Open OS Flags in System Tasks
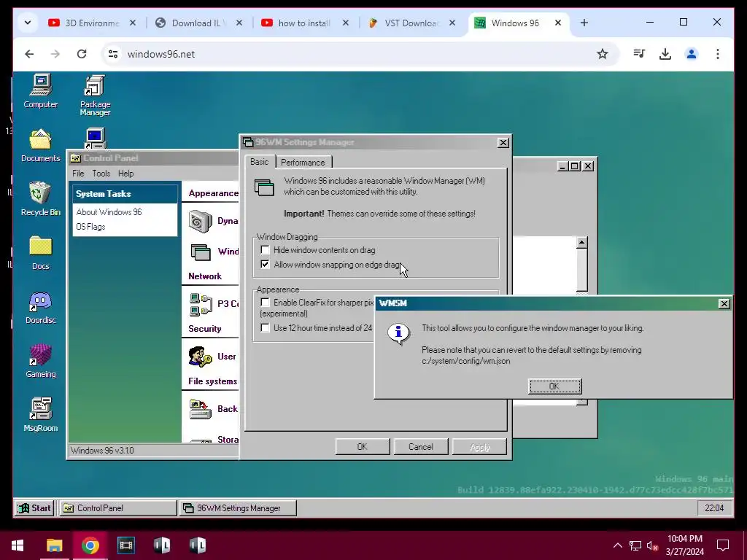Image resolution: width=747 pixels, height=560 pixels. coord(90,227)
